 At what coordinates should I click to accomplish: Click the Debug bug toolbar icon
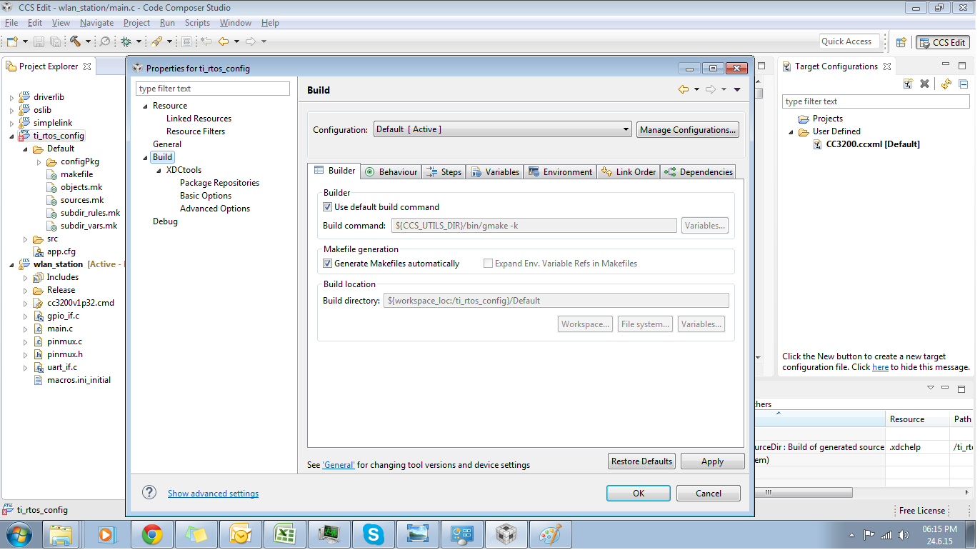[x=126, y=42]
